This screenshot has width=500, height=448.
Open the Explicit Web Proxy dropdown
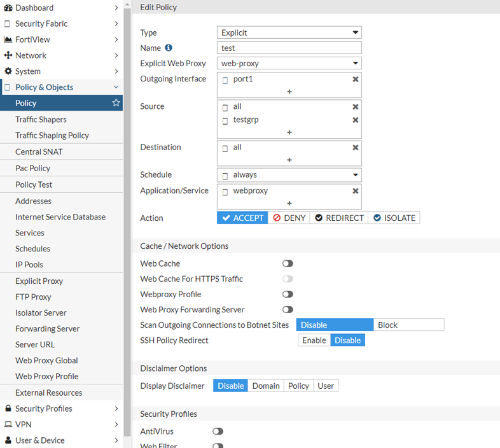click(x=289, y=63)
